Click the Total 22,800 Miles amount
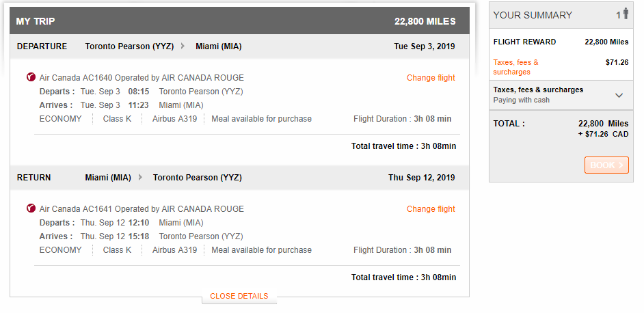 603,124
